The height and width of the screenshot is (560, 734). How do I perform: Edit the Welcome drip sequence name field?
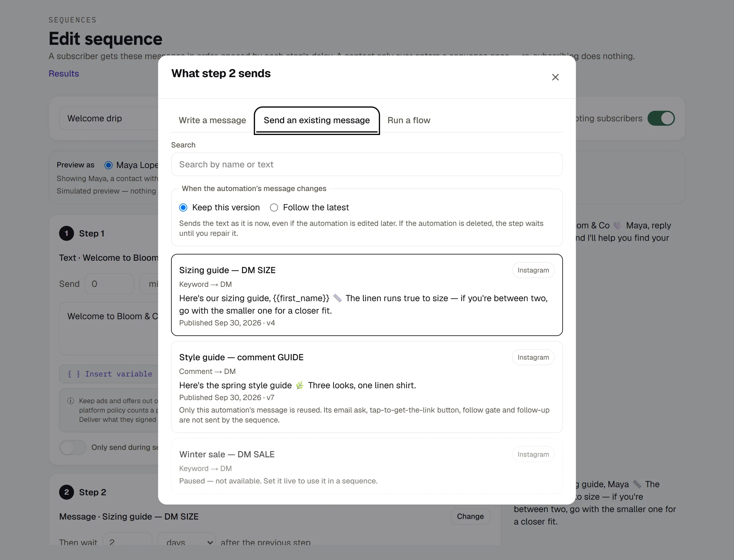coord(109,118)
